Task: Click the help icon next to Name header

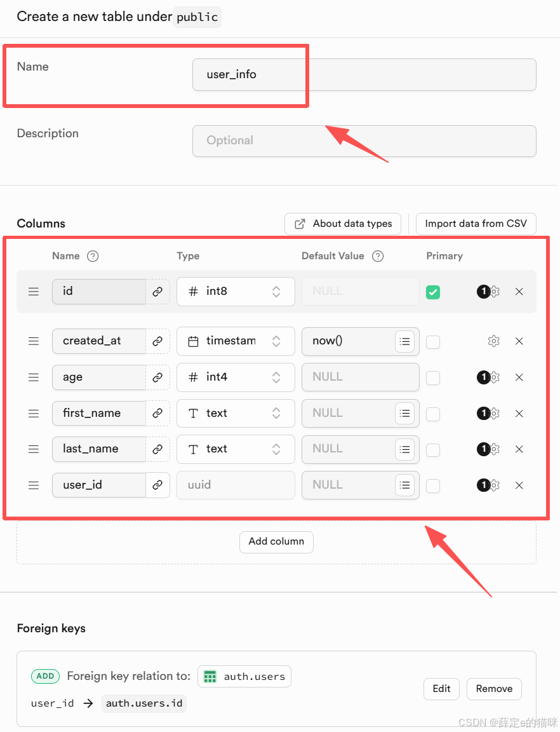Action: click(x=93, y=256)
